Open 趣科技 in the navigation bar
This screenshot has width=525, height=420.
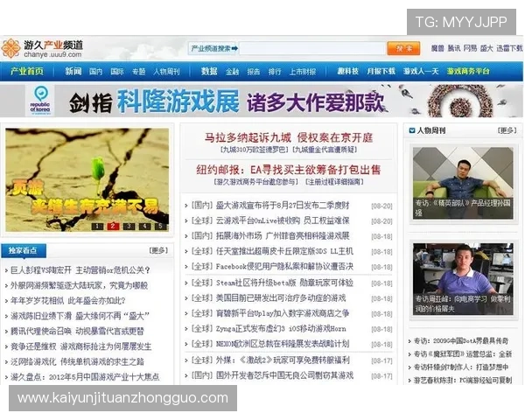(x=348, y=71)
